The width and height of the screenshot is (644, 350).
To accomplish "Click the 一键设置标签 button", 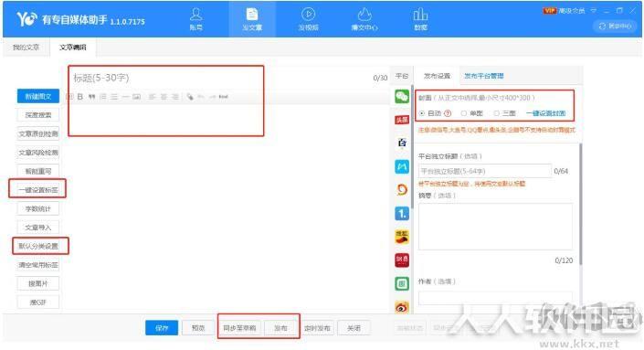I will pyautogui.click(x=38, y=190).
